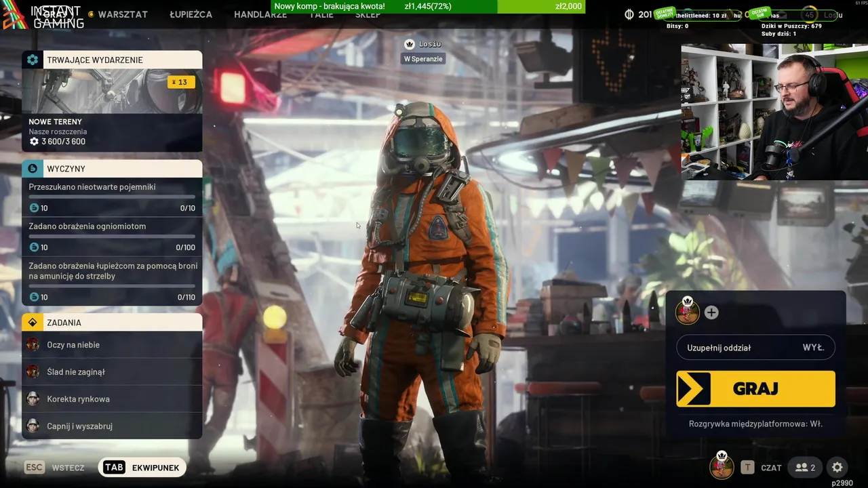Image resolution: width=868 pixels, height=488 pixels.
Task: Switch to the ŁUPIEŻCA tab
Action: coord(191,14)
